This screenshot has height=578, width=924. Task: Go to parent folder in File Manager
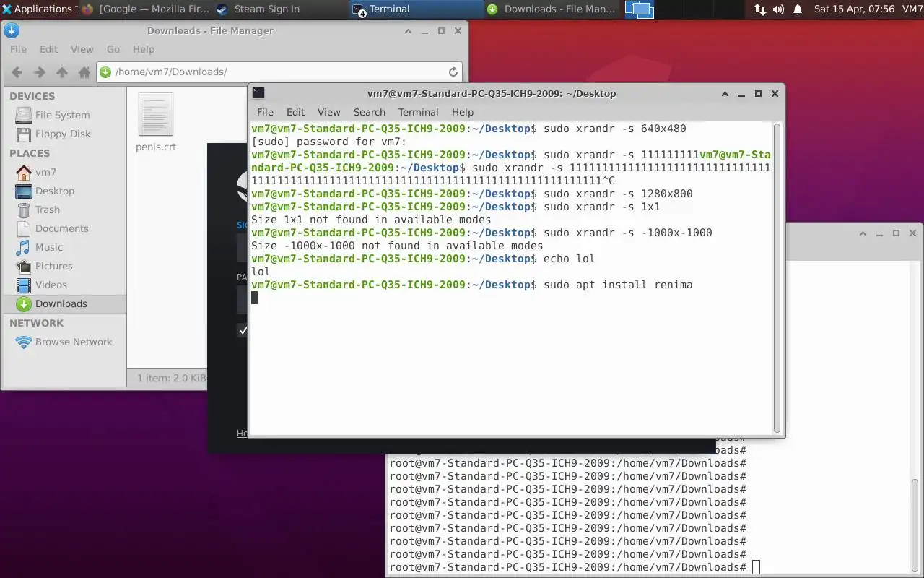(62, 72)
